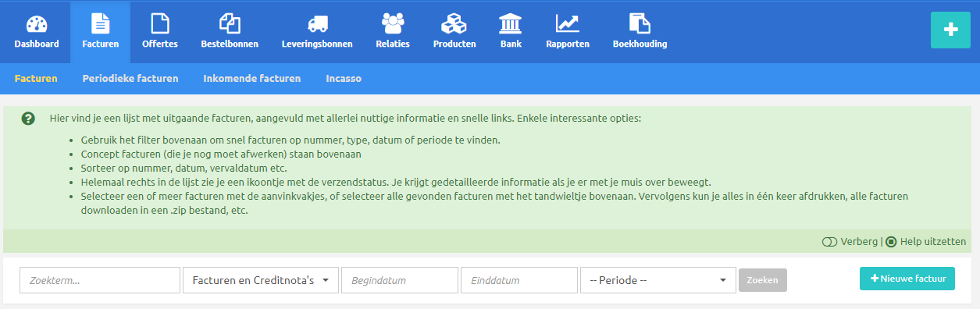Click the Zoekterm search field
Image resolution: width=980 pixels, height=309 pixels.
[x=100, y=280]
